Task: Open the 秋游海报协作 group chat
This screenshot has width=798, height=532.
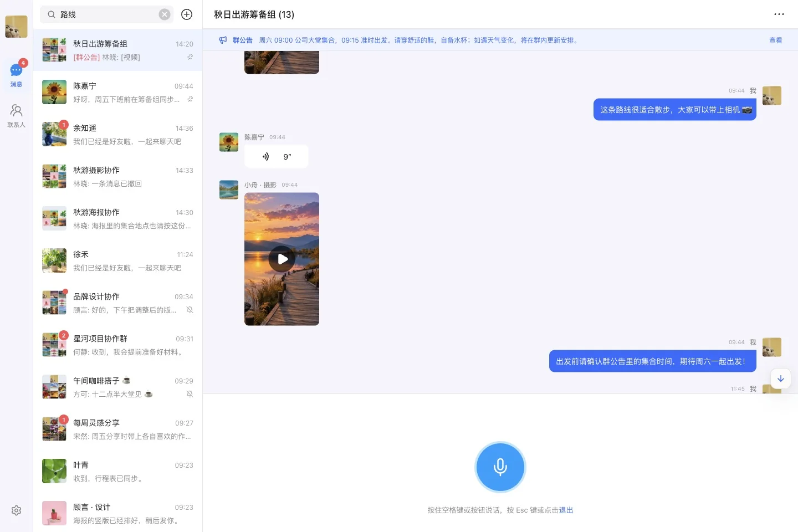Action: pos(117,218)
